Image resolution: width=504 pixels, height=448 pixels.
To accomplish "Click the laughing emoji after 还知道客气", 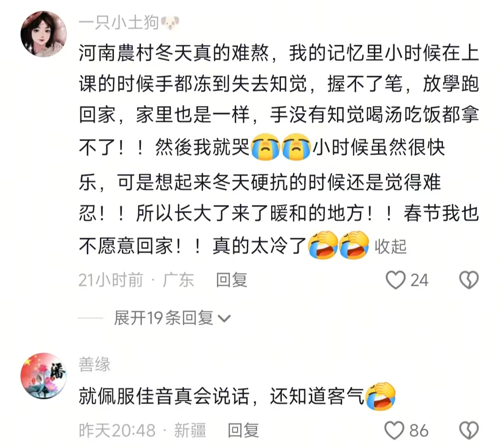I will click(x=381, y=396).
